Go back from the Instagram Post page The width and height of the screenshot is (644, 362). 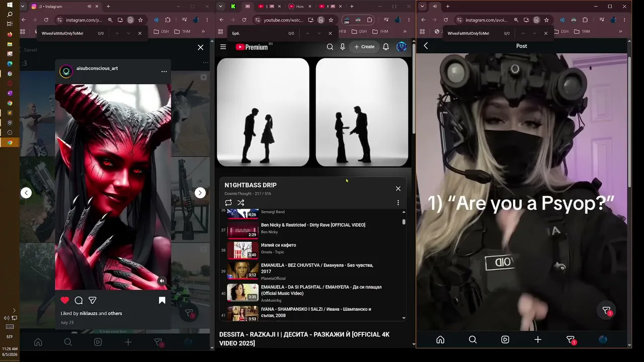coord(426,46)
